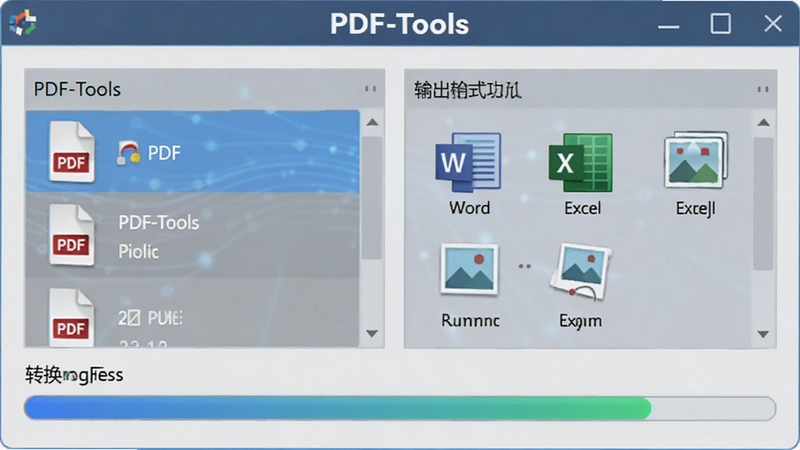800x450 pixels.
Task: Click the file list scrollbar thumb
Action: tap(372, 198)
